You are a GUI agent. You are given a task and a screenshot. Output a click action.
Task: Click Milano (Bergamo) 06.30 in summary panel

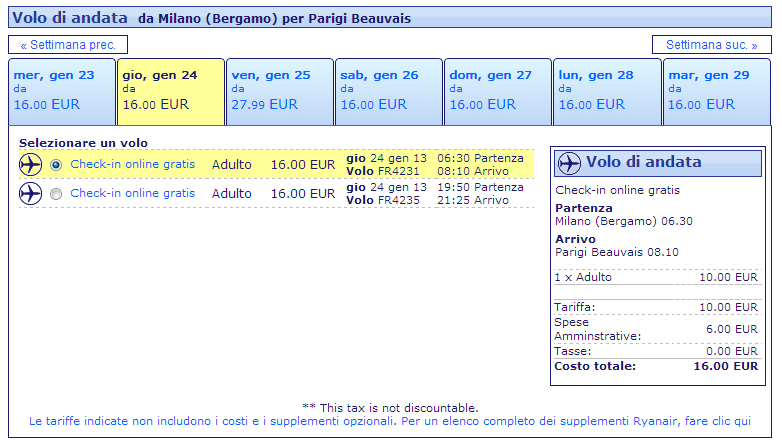click(624, 221)
